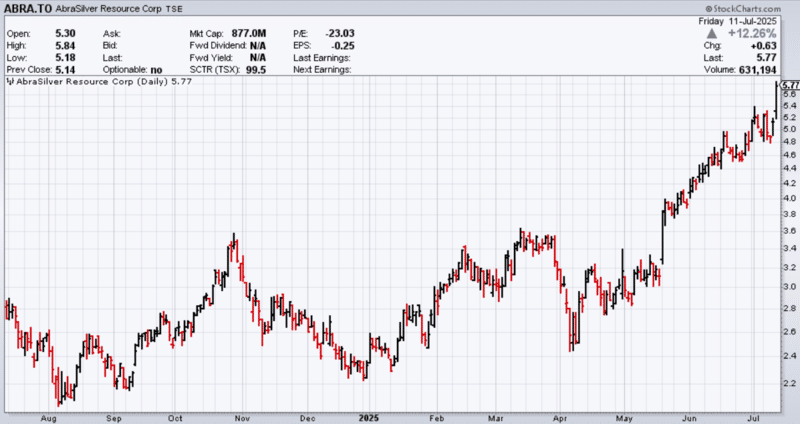The height and width of the screenshot is (424, 800).
Task: Click the 3.0 price axis label
Action: 790,286
